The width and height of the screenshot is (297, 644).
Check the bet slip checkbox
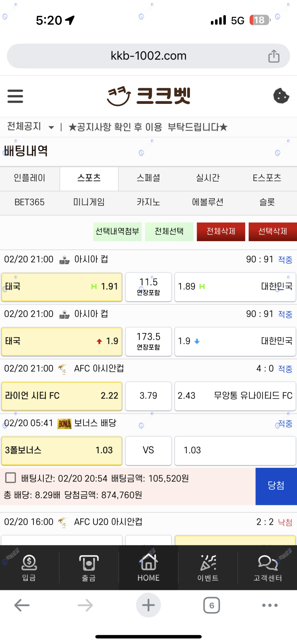pos(11,477)
